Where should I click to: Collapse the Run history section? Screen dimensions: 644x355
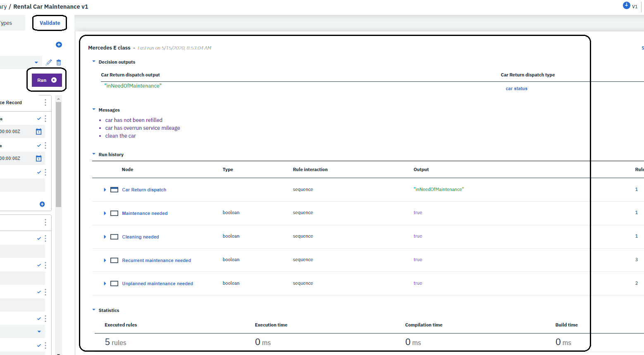94,154
